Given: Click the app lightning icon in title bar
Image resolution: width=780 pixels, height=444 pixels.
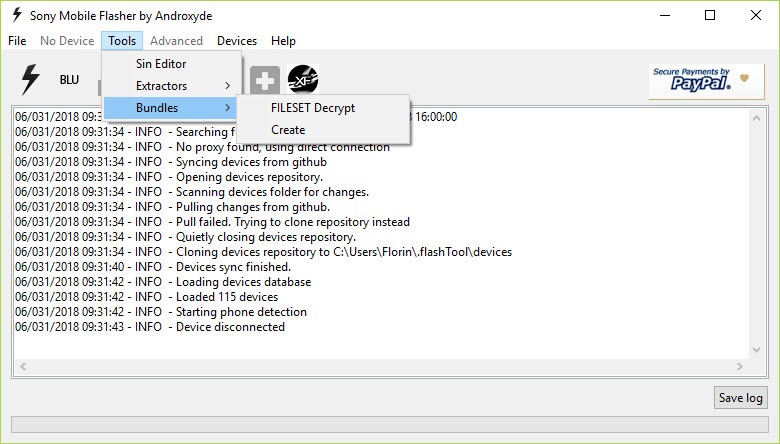Looking at the screenshot, I should point(17,15).
